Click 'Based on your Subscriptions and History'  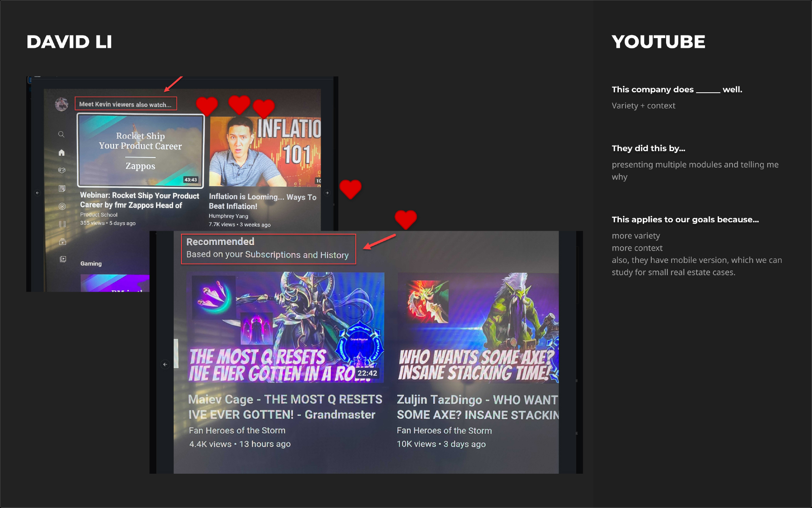click(x=267, y=255)
